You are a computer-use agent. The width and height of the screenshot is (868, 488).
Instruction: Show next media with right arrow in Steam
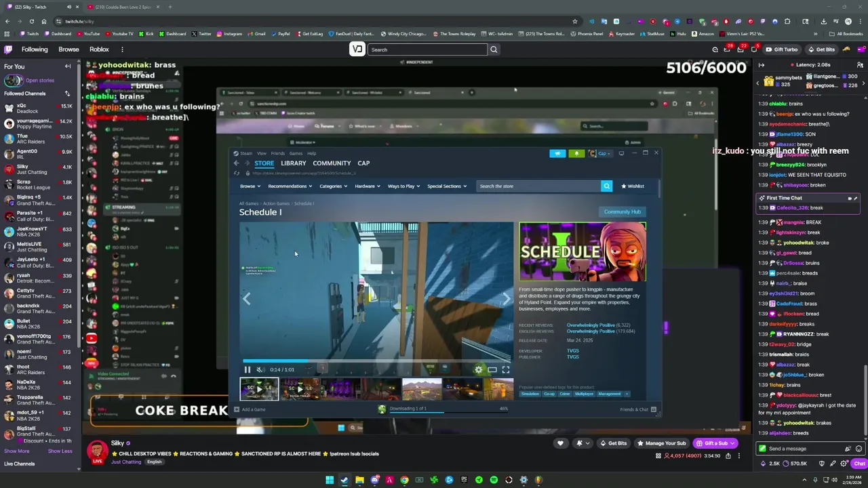[x=506, y=299]
